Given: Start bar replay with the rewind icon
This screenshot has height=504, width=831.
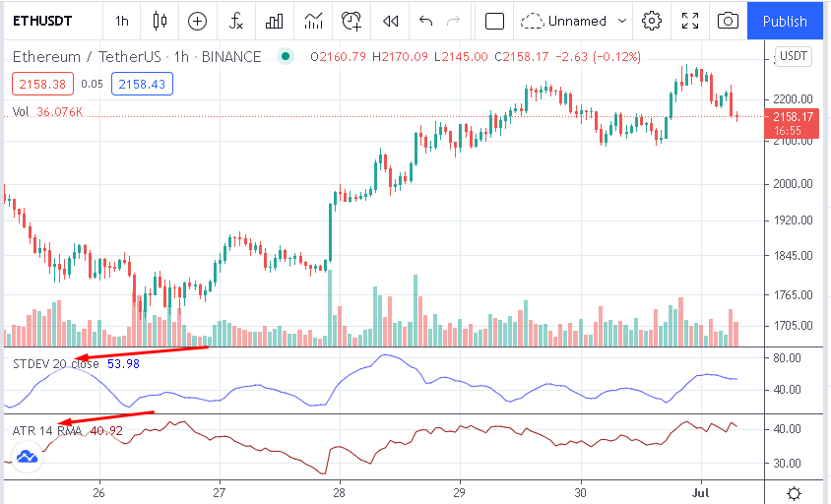Looking at the screenshot, I should coord(391,21).
